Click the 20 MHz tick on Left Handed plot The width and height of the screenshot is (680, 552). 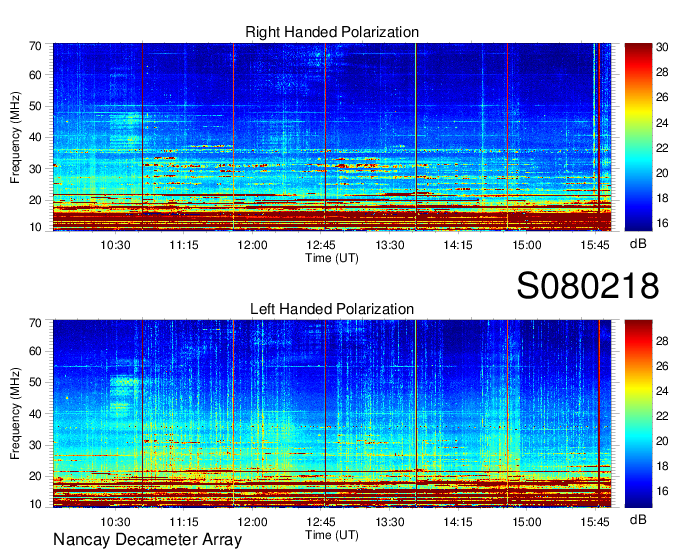point(35,476)
